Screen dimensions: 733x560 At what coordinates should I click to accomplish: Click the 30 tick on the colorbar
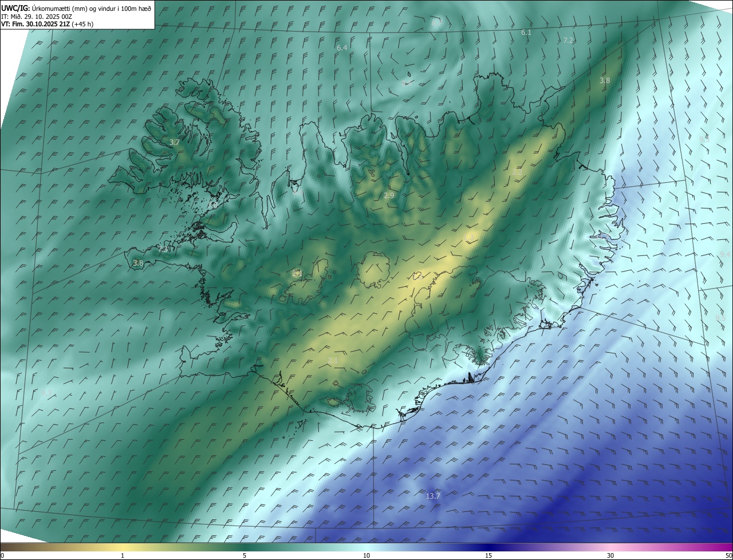pos(610,555)
